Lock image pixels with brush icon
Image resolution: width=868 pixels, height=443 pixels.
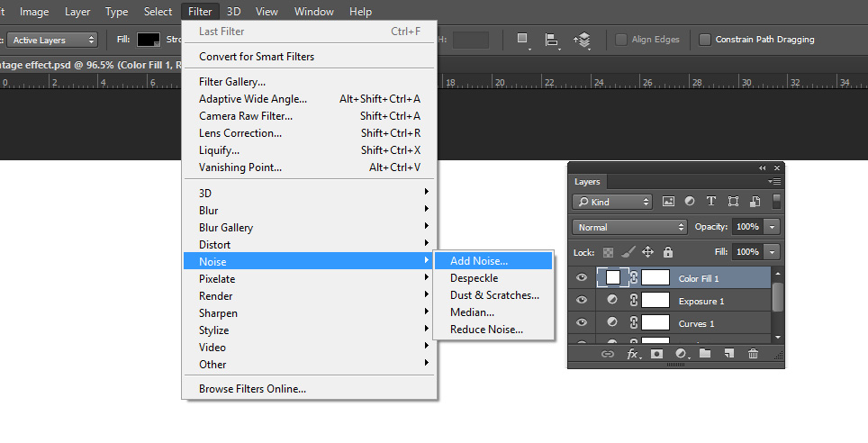point(628,252)
